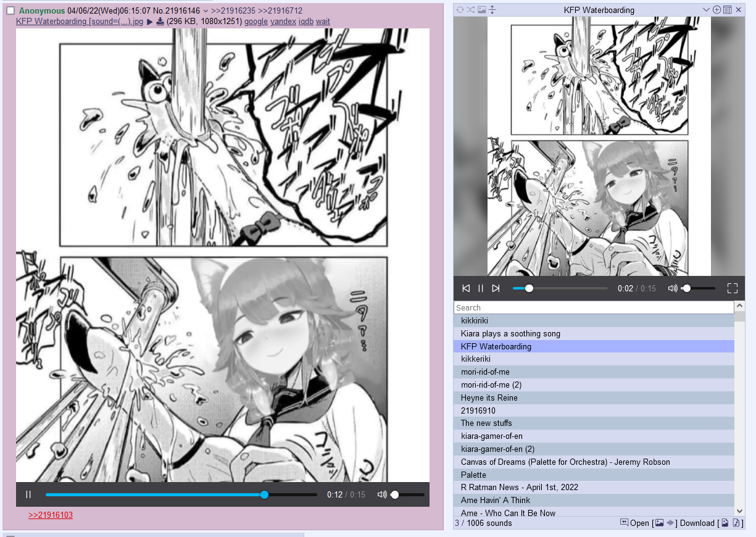Image resolution: width=756 pixels, height=537 pixels.
Task: Go to the previous track in the player
Action: [x=466, y=288]
